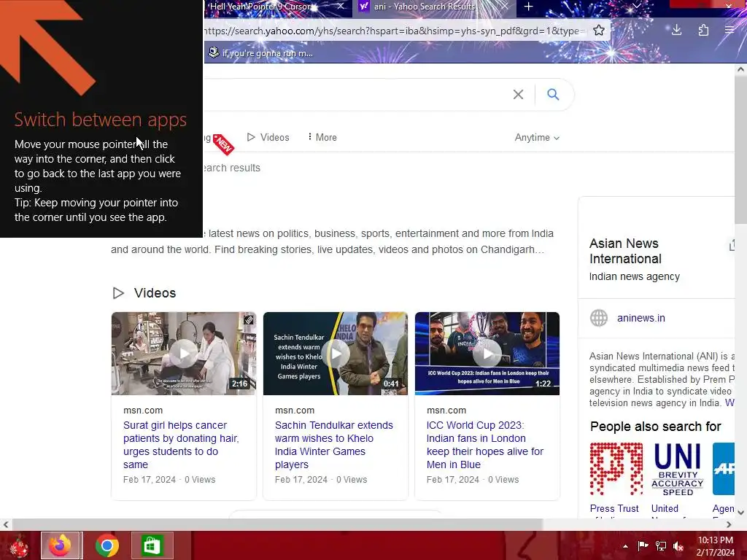
Task: Open the Windows Store taskbar icon
Action: [152, 545]
